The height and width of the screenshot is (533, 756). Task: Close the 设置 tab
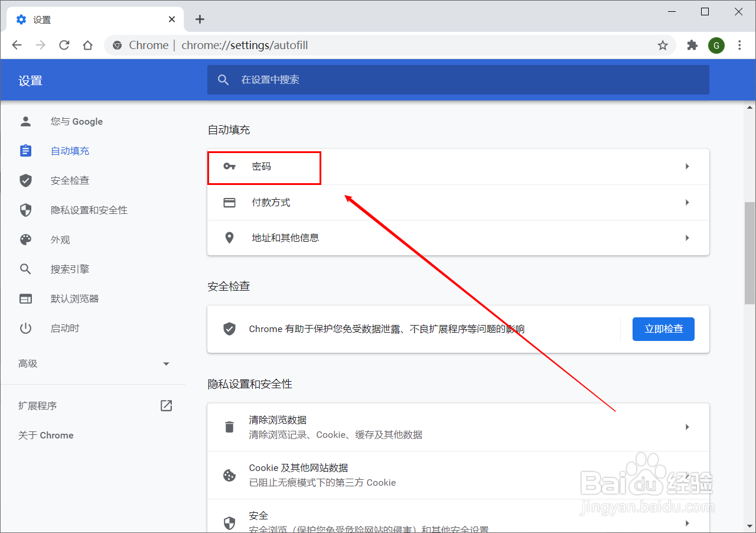click(172, 19)
